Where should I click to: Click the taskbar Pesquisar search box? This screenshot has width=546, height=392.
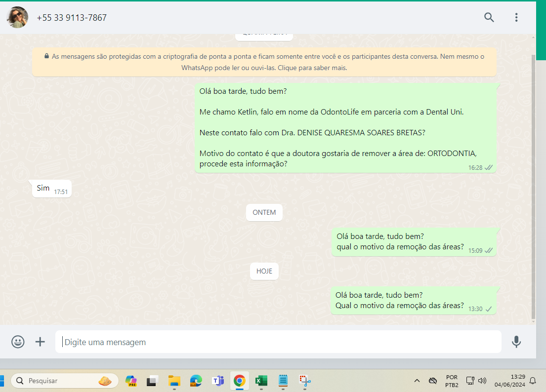(x=65, y=381)
